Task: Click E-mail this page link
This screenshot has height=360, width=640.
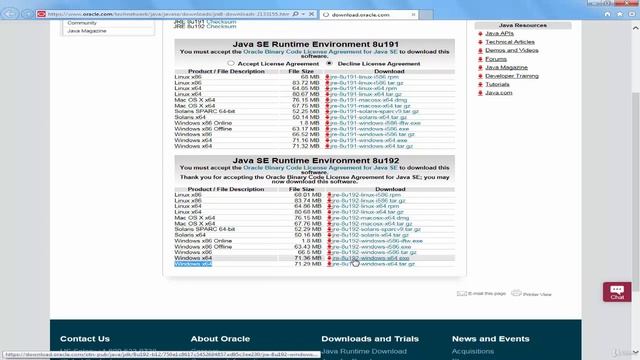Action: pos(487,293)
